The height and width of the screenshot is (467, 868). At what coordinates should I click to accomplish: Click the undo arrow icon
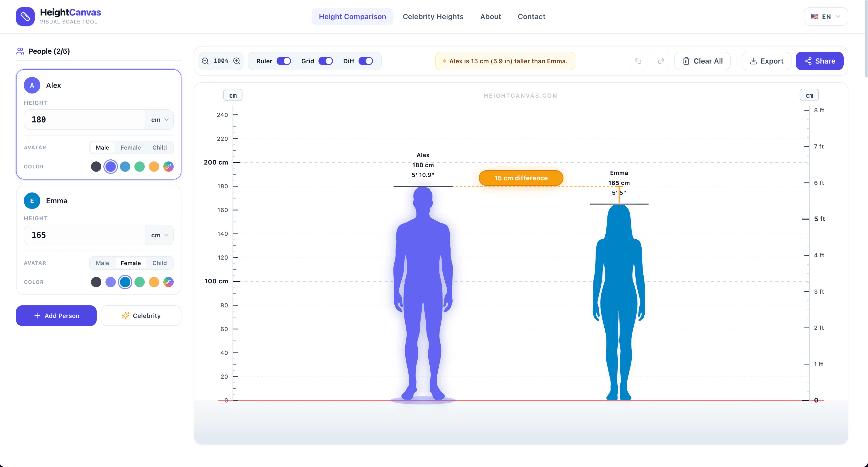pos(638,61)
